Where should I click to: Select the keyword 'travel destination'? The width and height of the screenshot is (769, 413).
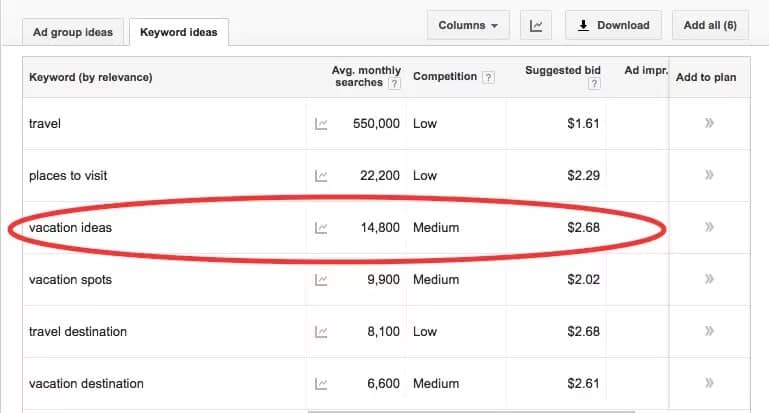(x=77, y=332)
